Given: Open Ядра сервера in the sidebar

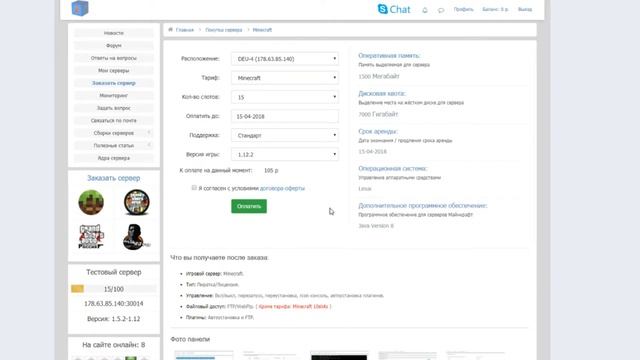Looking at the screenshot, I should pos(114,158).
